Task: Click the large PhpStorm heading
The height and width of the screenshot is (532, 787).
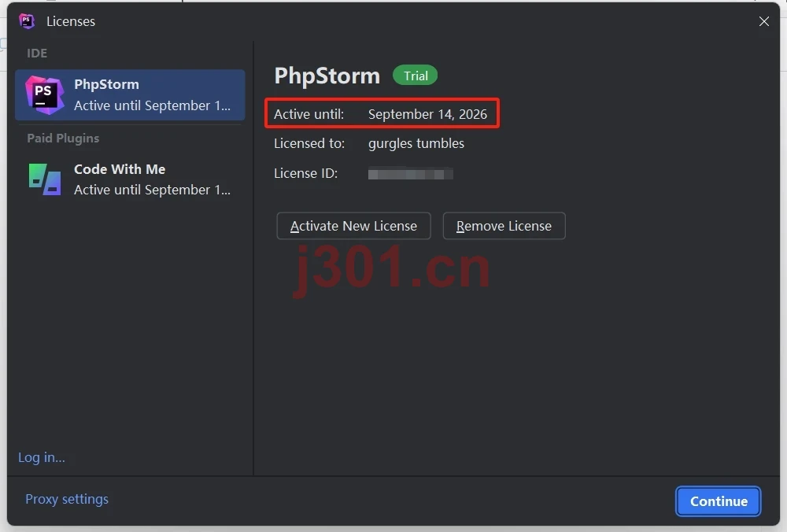Action: (327, 76)
